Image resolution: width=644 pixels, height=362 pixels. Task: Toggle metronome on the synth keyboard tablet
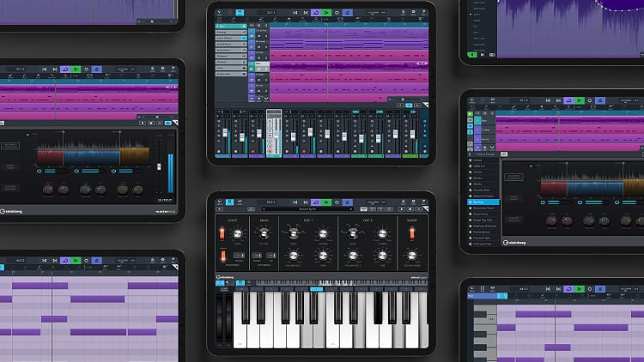[x=348, y=202]
